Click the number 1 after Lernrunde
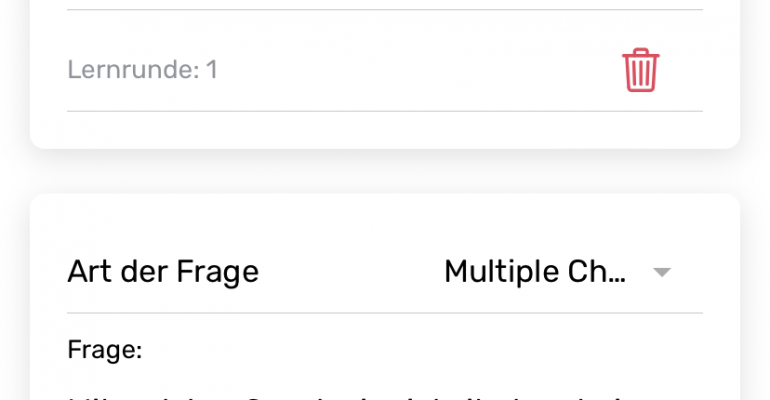770x400 pixels. pyautogui.click(x=212, y=69)
